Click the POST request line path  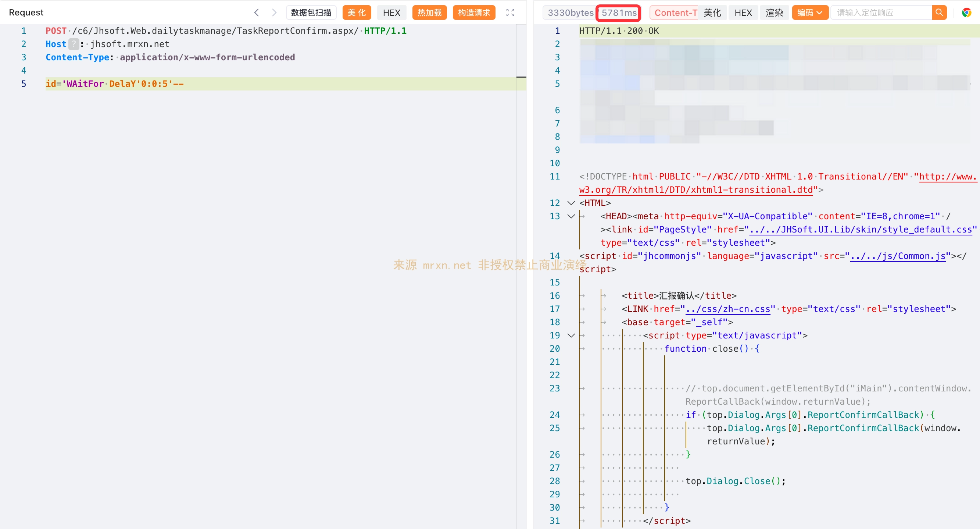tap(215, 31)
